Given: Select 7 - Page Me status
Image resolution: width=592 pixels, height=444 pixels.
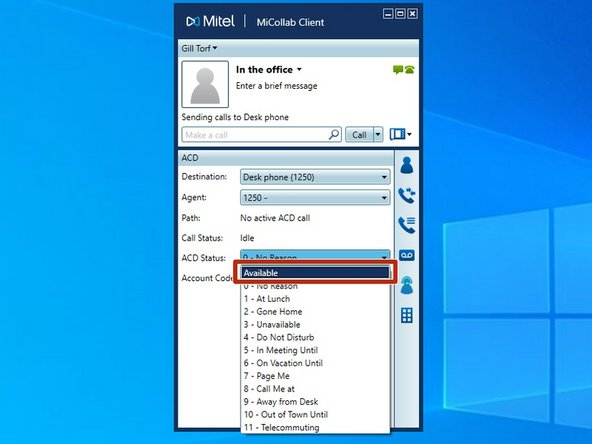Looking at the screenshot, I should point(315,376).
